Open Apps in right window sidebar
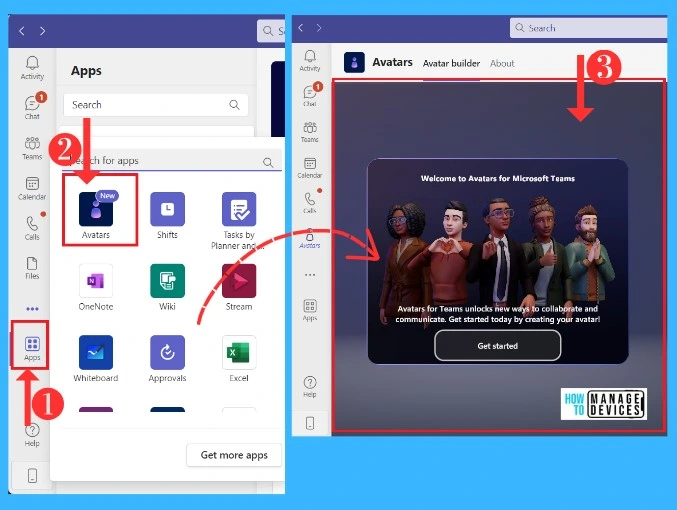Image resolution: width=677 pixels, height=510 pixels. pos(310,310)
